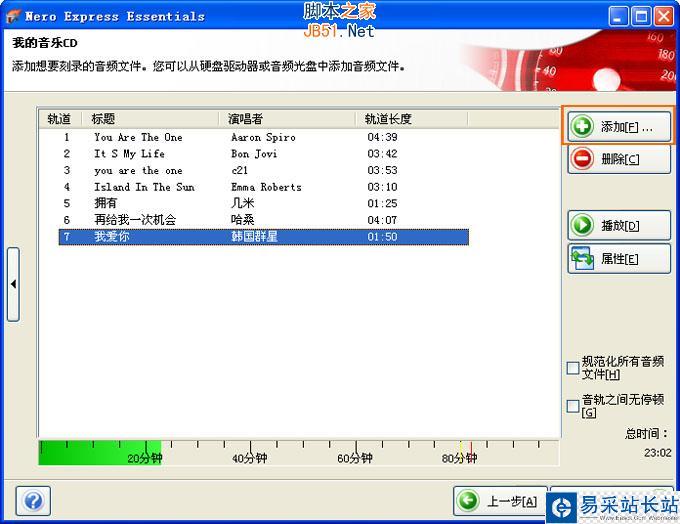Image resolution: width=680 pixels, height=524 pixels.
Task: Go back with 上一步[A] button
Action: click(x=500, y=501)
